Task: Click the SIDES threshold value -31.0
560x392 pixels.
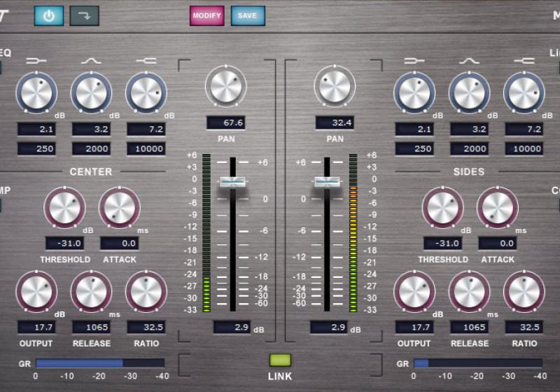Action: [442, 244]
